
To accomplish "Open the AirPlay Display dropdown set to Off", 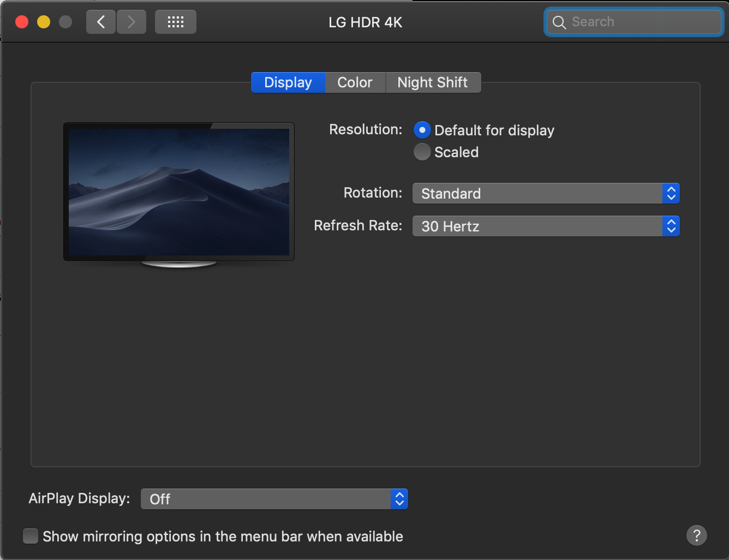I will click(274, 499).
